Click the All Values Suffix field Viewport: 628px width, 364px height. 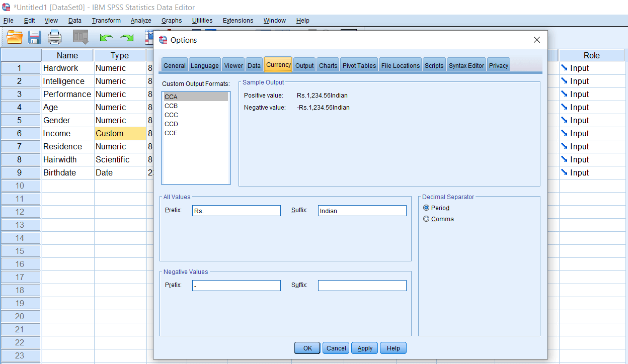[x=362, y=211]
